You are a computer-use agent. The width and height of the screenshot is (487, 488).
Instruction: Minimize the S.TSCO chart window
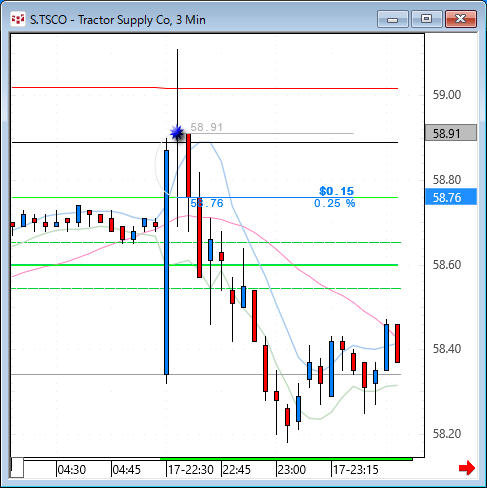click(x=393, y=19)
